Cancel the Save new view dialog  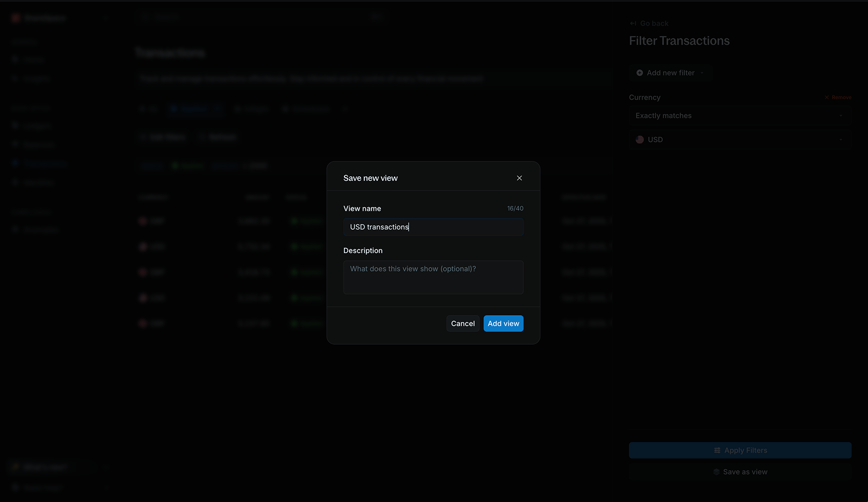point(463,323)
